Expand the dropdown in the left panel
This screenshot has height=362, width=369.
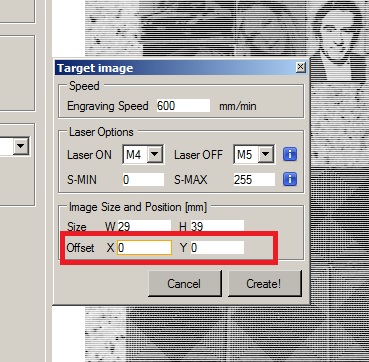pyautogui.click(x=21, y=146)
